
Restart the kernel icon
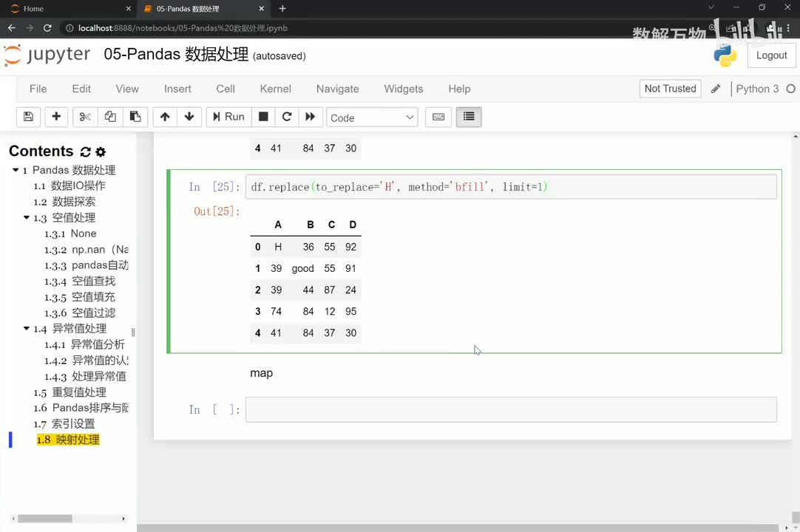point(287,117)
